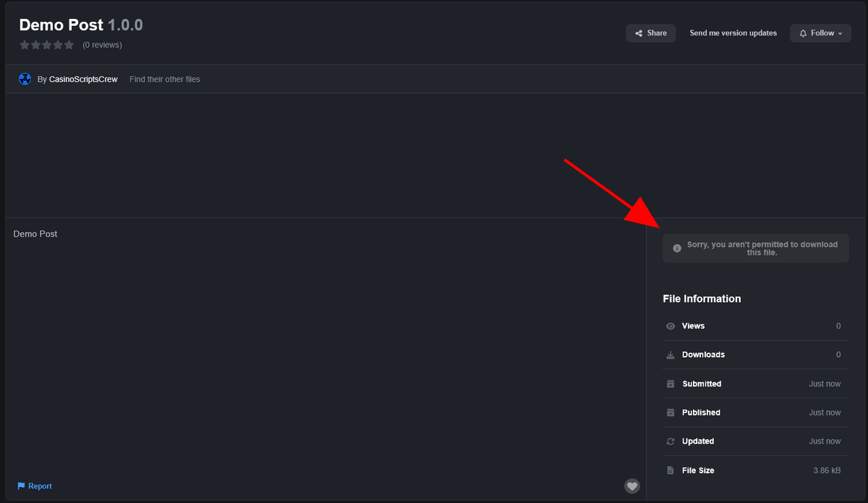
Task: Click the Demo Post description text
Action: tap(35, 234)
